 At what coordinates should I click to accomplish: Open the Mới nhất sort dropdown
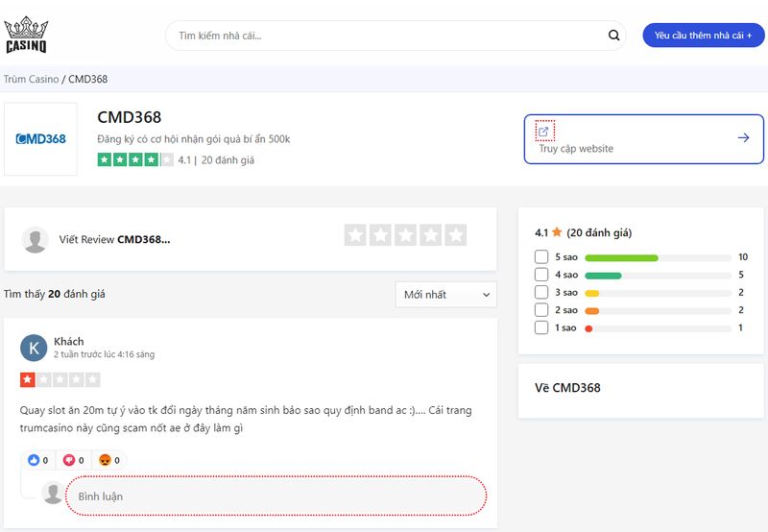(x=446, y=295)
